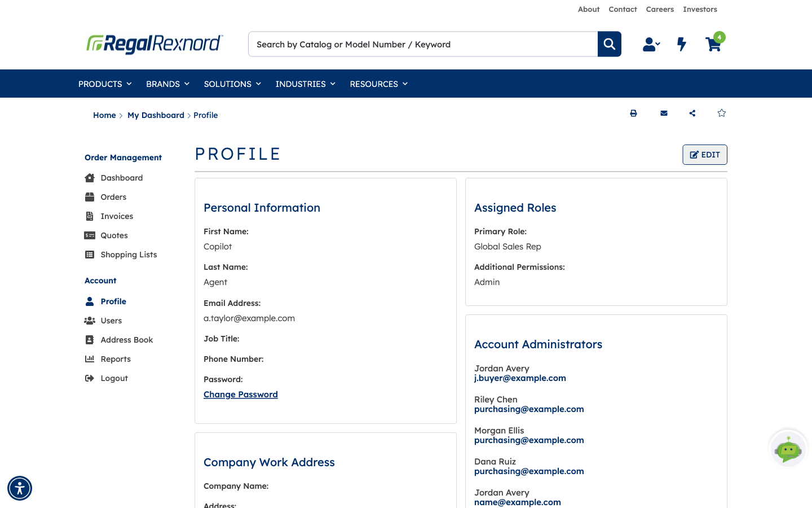This screenshot has height=508, width=812.
Task: Open the Careers link in top bar
Action: (660, 10)
